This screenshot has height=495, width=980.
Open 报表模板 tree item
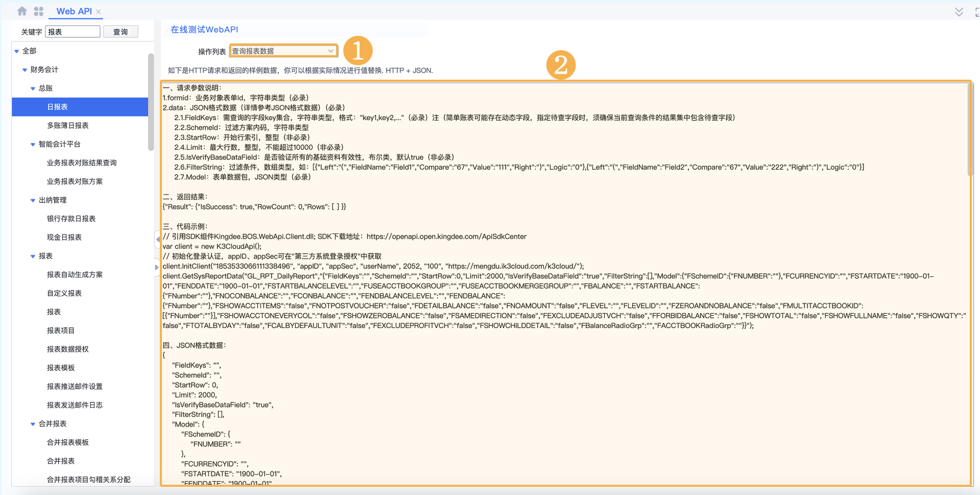tap(61, 368)
